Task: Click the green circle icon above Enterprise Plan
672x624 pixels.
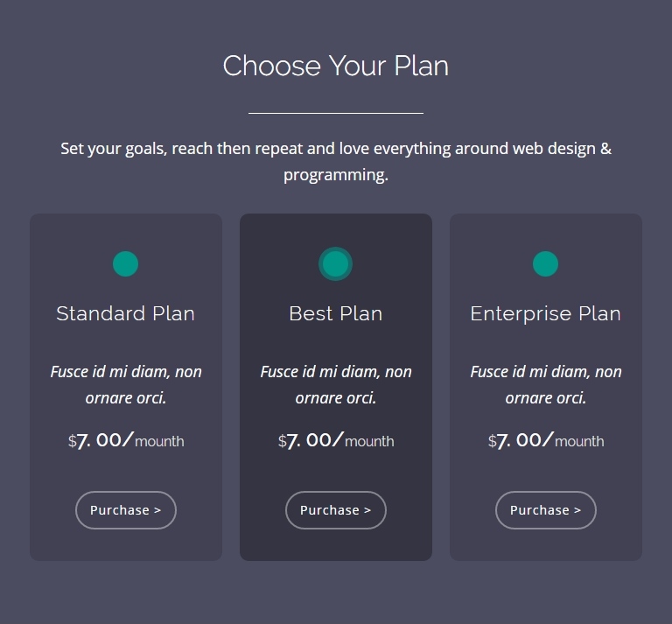Action: (x=545, y=263)
